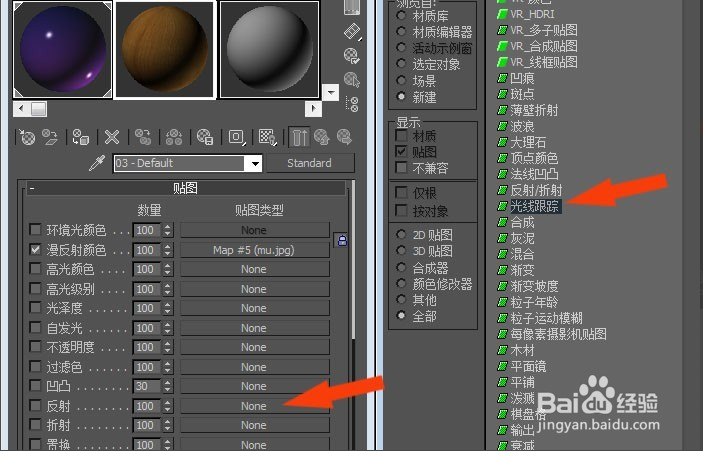Screen dimensions: 703x451
Task: Open the 03 - Default material name dropdown
Action: (x=255, y=163)
